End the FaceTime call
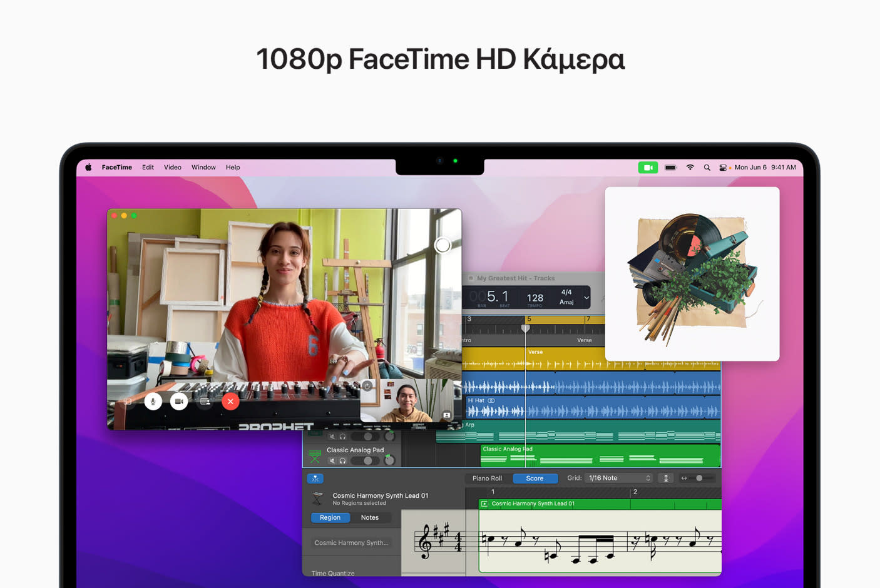This screenshot has height=588, width=880. tap(230, 401)
